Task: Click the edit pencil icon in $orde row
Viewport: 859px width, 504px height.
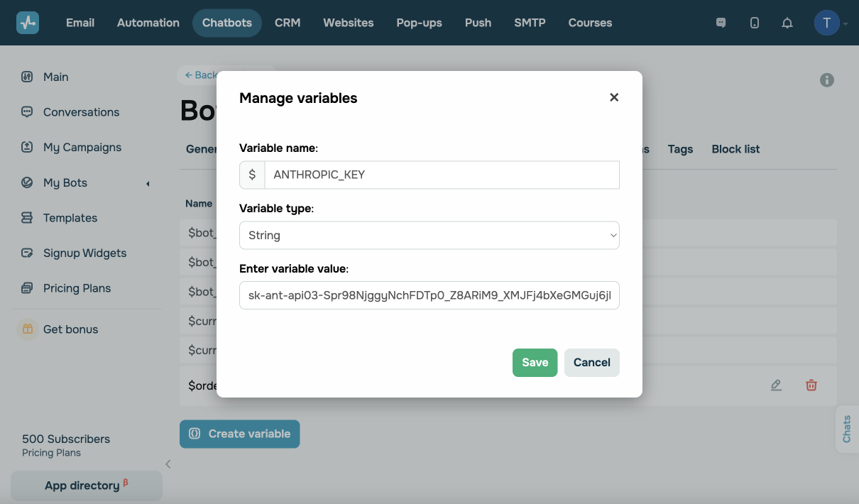Action: [776, 385]
